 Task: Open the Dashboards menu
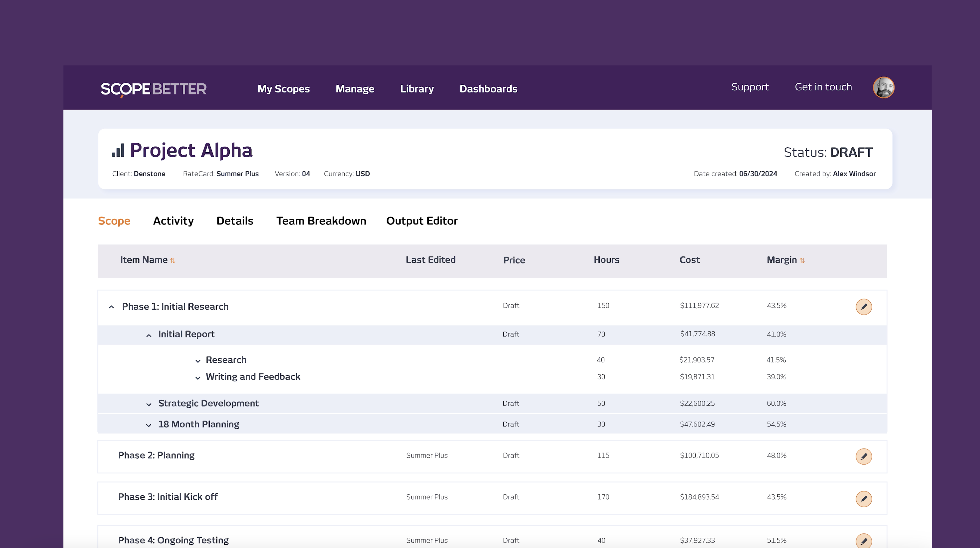[x=488, y=89]
